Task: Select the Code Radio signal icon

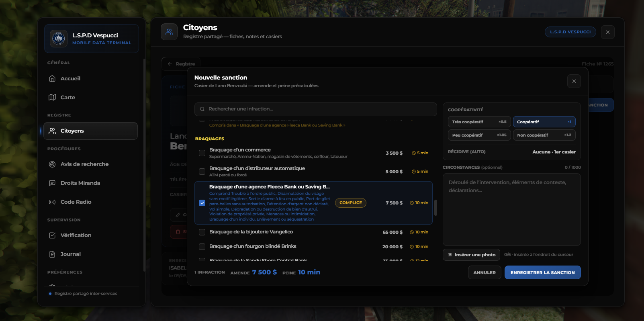Action: [52, 202]
